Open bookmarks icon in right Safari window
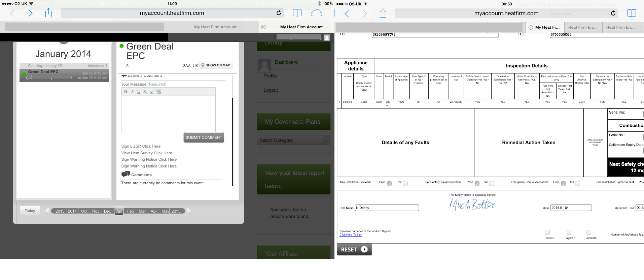 pos(632,13)
